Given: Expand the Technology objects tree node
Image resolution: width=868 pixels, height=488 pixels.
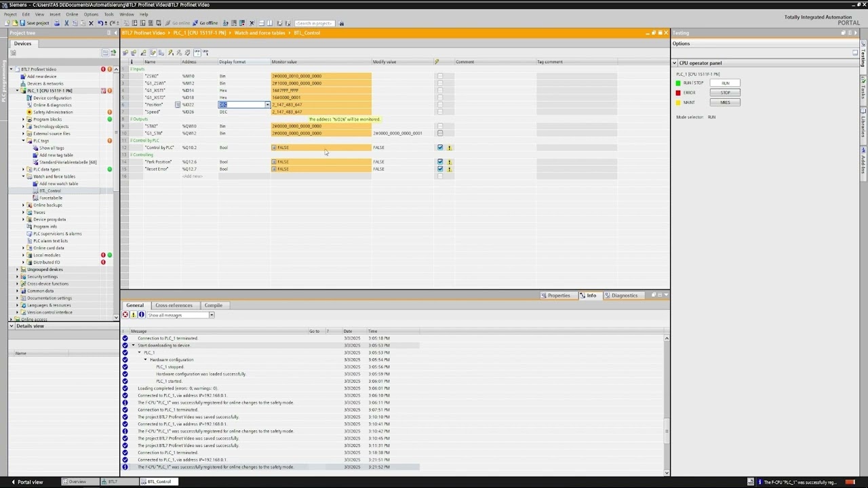Looking at the screenshot, I should pos(24,126).
